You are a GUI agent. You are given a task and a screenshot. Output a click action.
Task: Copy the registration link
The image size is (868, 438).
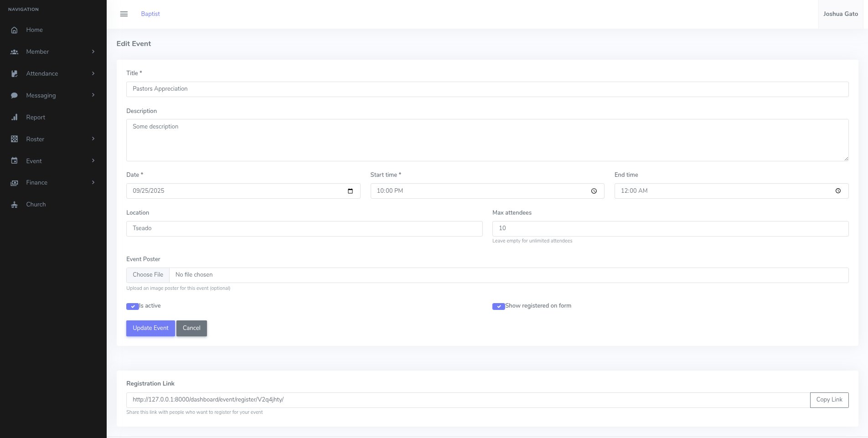coord(829,400)
